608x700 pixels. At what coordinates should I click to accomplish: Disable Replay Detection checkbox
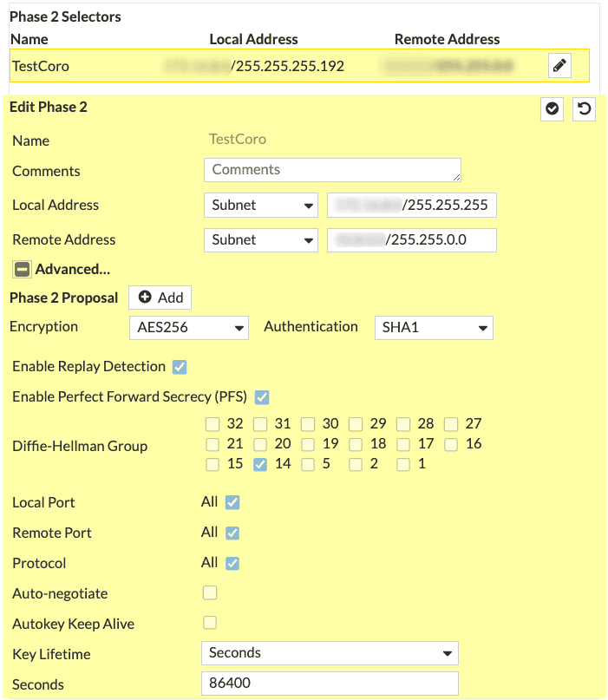[x=180, y=367]
